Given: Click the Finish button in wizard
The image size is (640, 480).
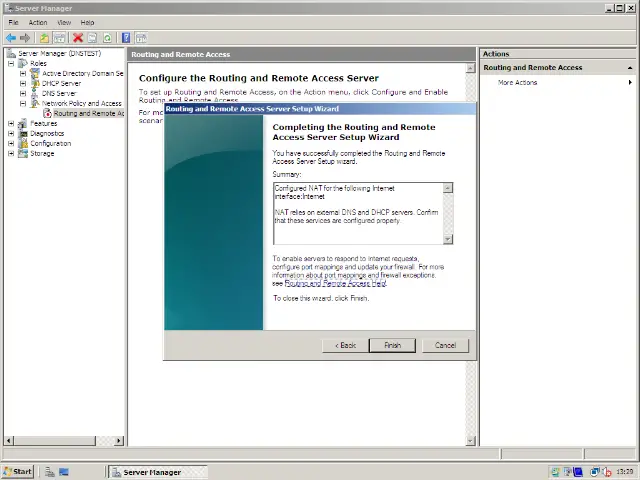Looking at the screenshot, I should (392, 345).
